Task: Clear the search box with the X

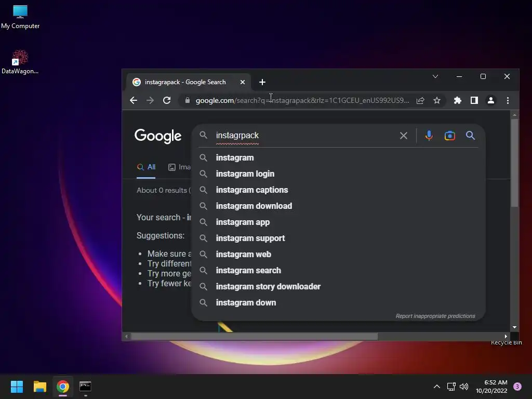Action: coord(403,136)
